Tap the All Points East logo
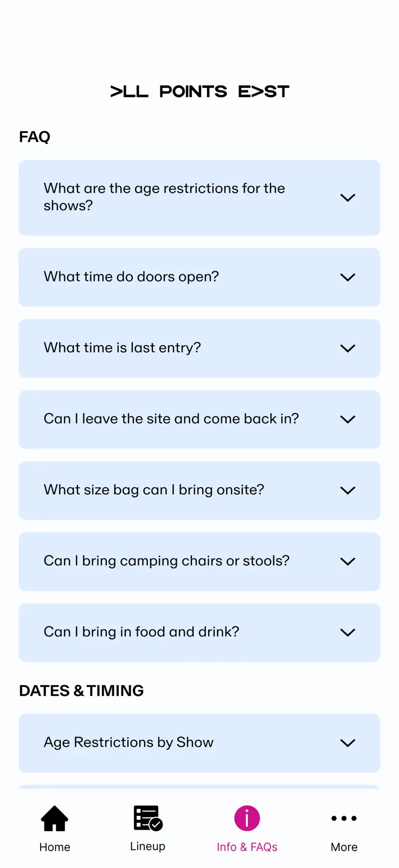 pos(200,92)
